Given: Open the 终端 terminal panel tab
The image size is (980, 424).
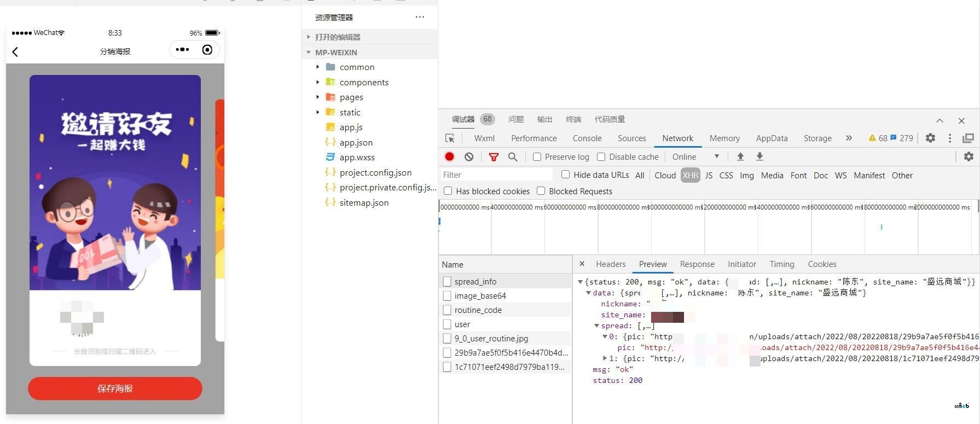Looking at the screenshot, I should pyautogui.click(x=573, y=119).
